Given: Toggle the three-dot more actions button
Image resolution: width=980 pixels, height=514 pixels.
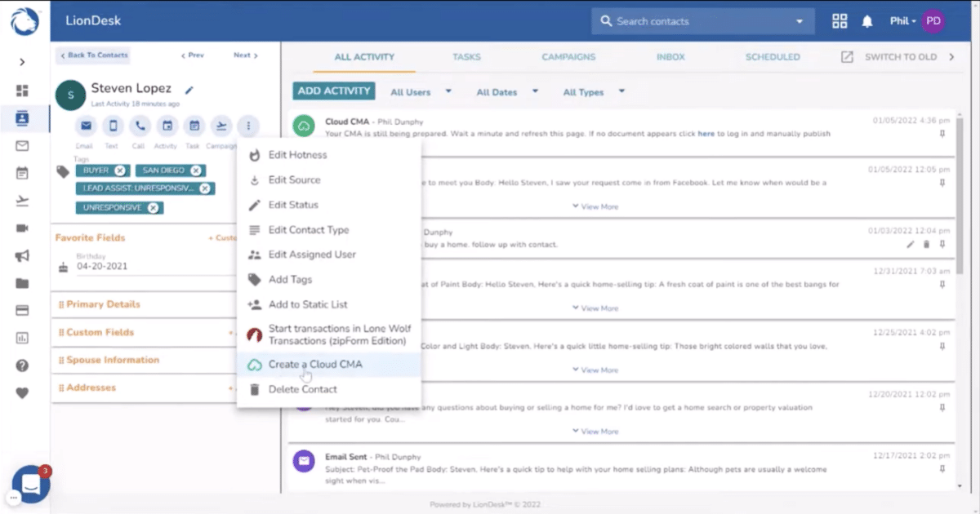Looking at the screenshot, I should [x=248, y=126].
